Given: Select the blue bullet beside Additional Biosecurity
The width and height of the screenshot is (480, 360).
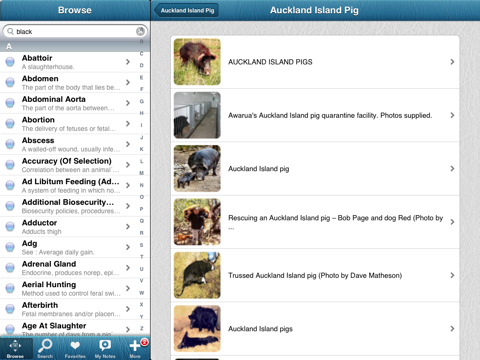Looking at the screenshot, I should pos(10,206).
